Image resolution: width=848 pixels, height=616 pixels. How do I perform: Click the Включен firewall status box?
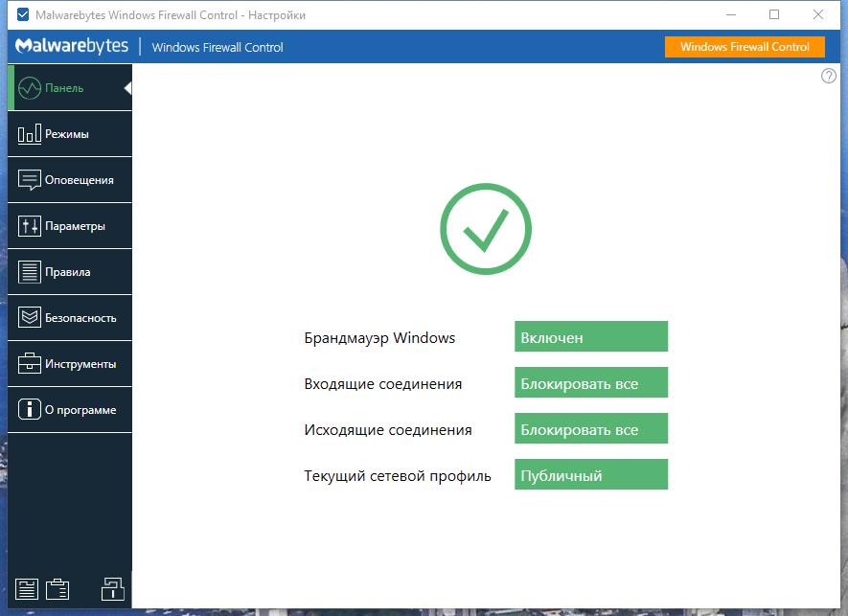click(x=591, y=336)
